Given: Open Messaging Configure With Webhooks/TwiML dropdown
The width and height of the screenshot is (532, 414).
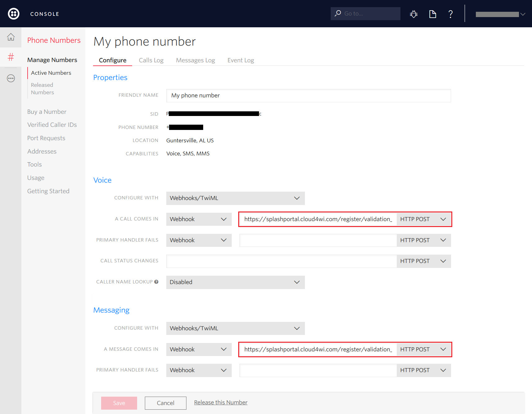Looking at the screenshot, I should click(x=235, y=328).
